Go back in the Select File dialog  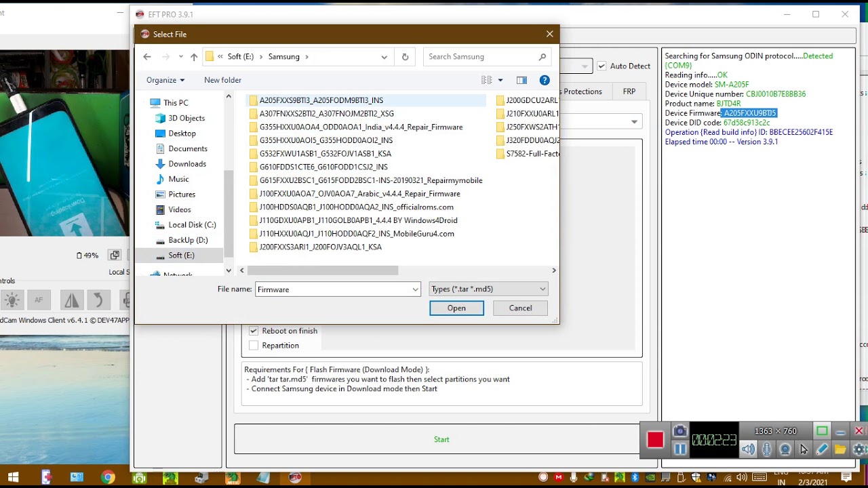[x=147, y=57]
